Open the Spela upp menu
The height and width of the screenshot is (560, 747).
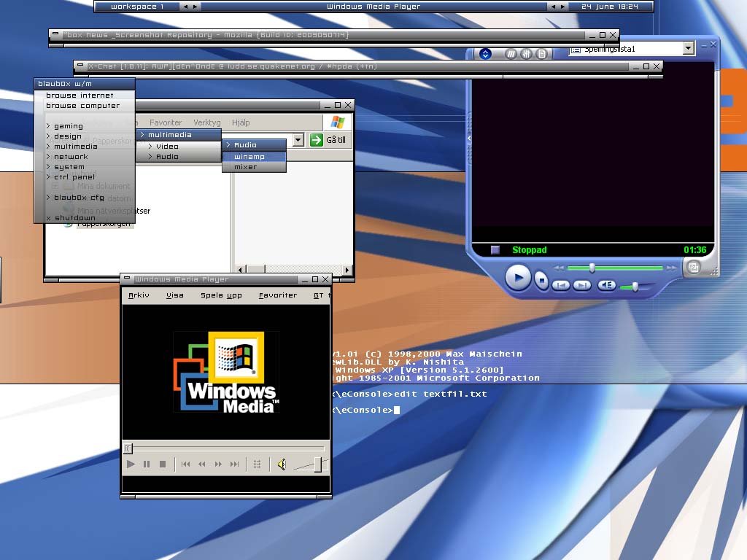[221, 295]
